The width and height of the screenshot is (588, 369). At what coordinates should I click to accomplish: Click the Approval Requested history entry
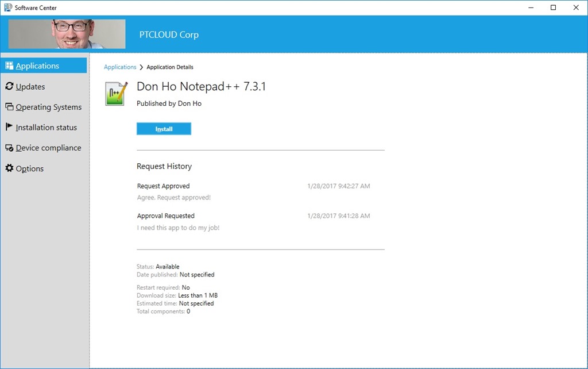(165, 216)
